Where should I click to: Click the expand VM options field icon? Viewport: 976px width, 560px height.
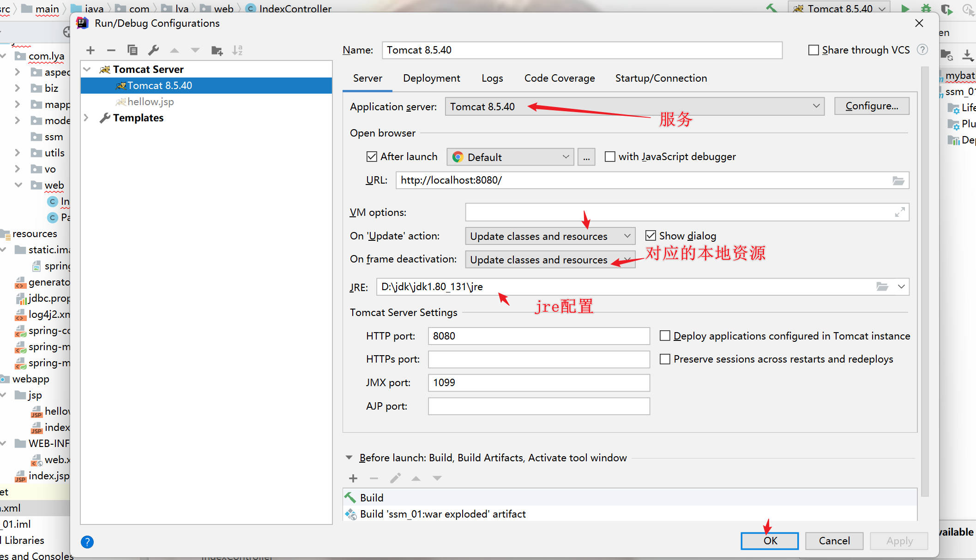coord(899,212)
